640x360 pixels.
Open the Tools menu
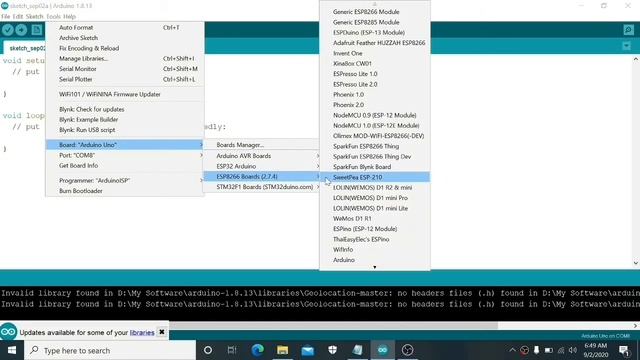coord(53,17)
